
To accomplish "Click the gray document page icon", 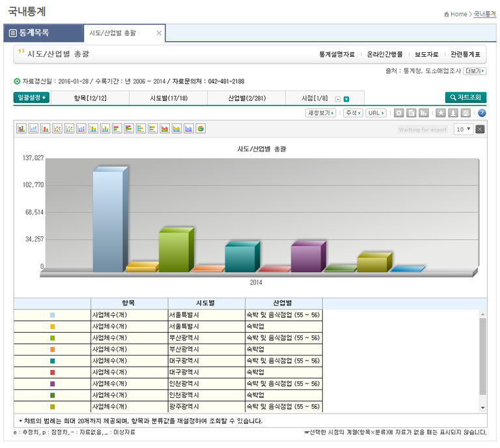I will pyautogui.click(x=411, y=113).
